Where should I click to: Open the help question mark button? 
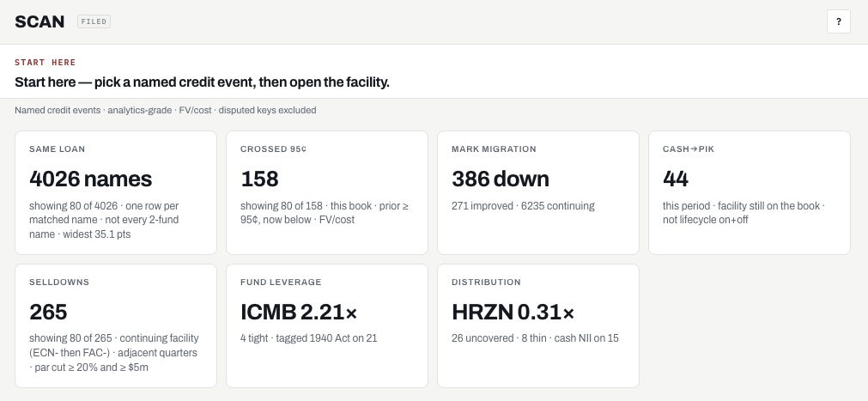pyautogui.click(x=838, y=21)
